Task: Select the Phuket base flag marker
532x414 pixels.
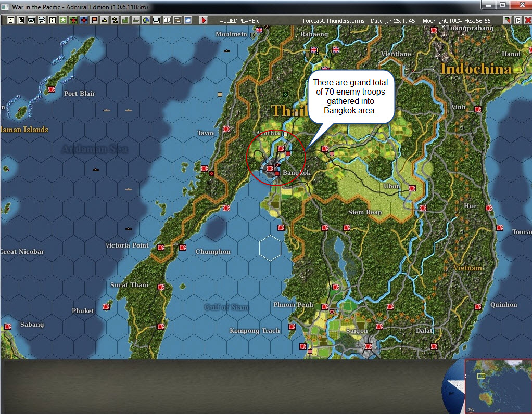Action: coord(106,307)
